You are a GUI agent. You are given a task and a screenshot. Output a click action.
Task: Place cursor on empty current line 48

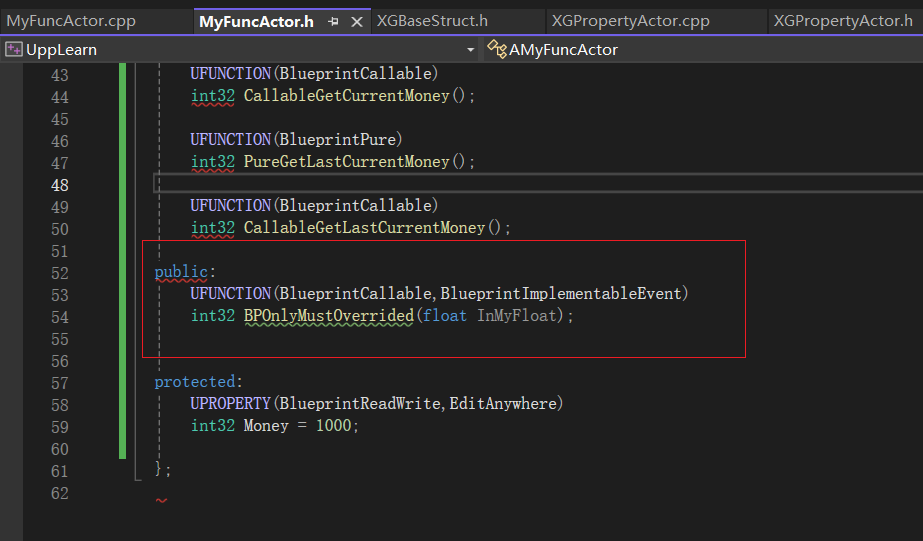(539, 183)
